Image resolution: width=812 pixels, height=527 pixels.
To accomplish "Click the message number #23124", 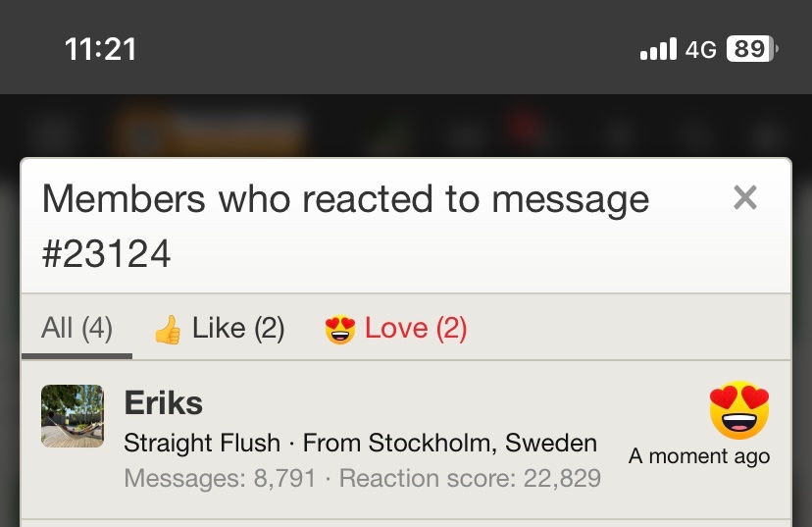I will tap(106, 253).
